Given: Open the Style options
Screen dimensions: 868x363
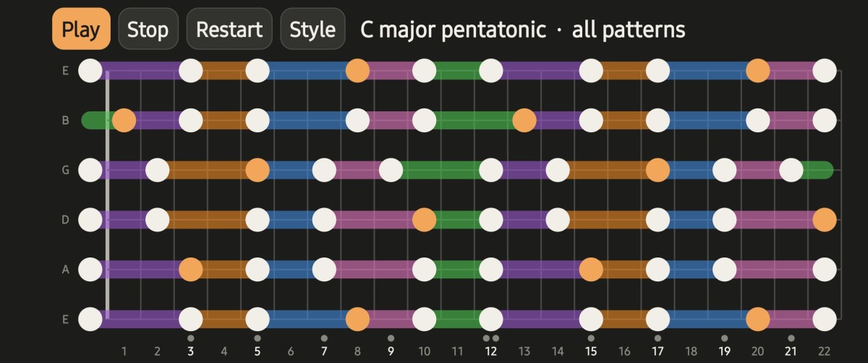Looking at the screenshot, I should point(312,29).
